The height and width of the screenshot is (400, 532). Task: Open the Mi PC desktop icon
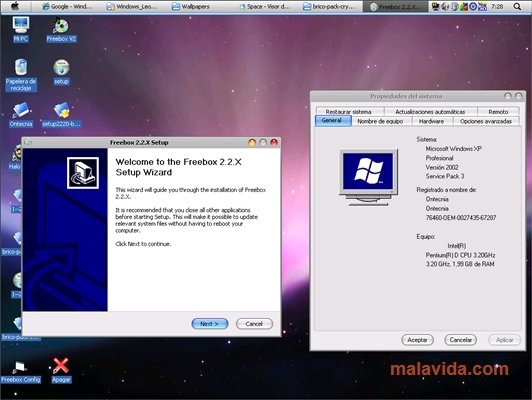[x=21, y=29]
